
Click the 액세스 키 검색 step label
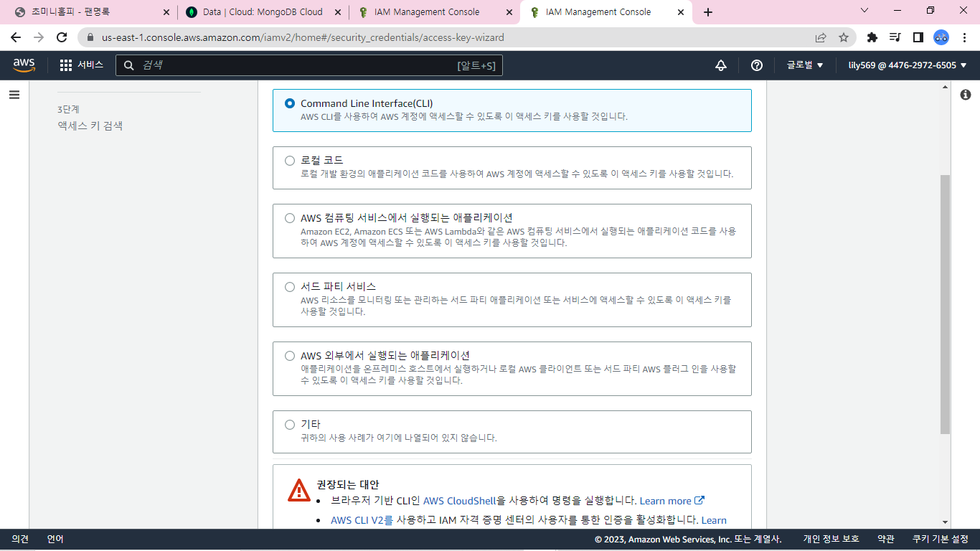[x=90, y=126]
